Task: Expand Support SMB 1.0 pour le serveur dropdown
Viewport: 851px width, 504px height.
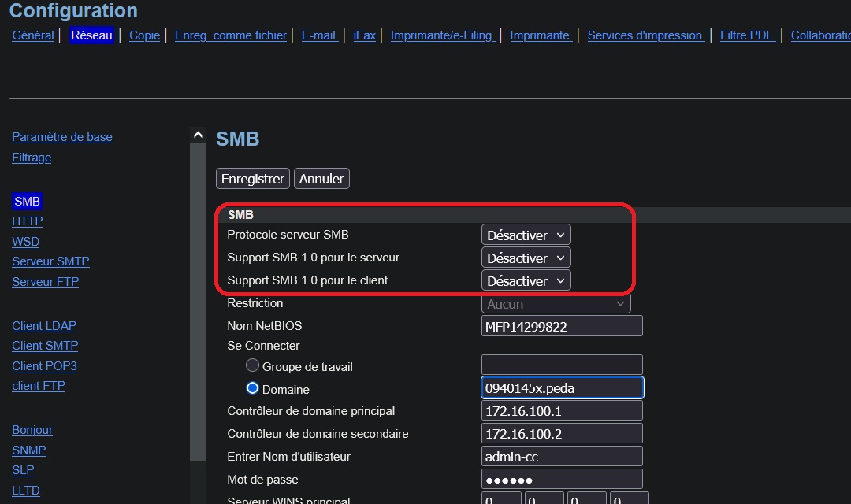Action: [526, 258]
